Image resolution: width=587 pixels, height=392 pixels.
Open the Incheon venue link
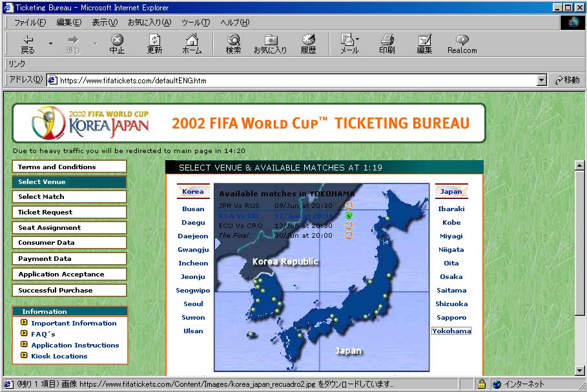pos(193,263)
